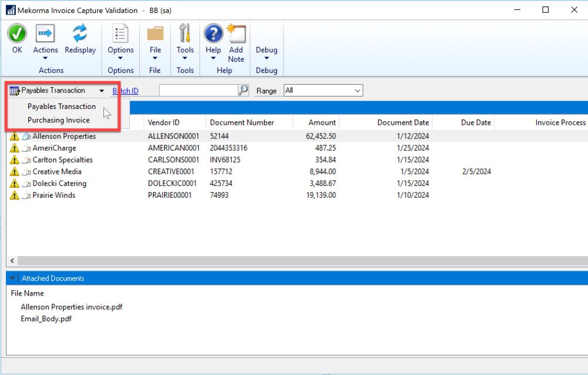Open the Debug menu

(266, 49)
